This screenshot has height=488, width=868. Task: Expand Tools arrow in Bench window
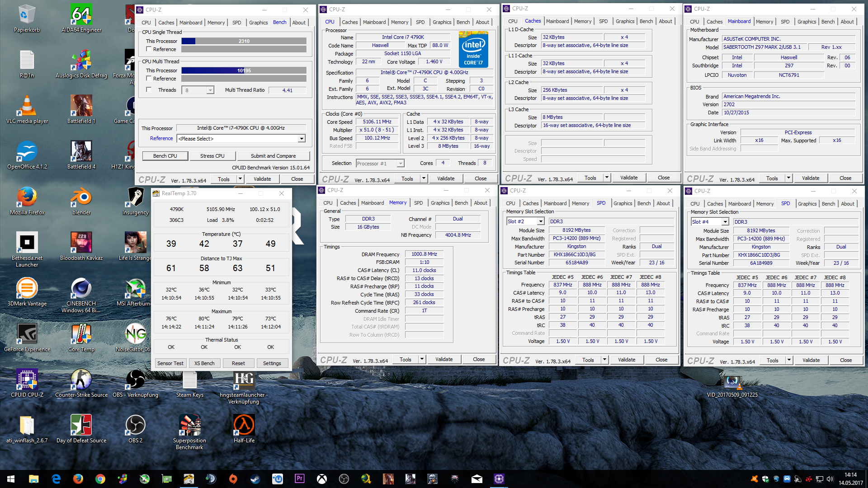coord(241,179)
